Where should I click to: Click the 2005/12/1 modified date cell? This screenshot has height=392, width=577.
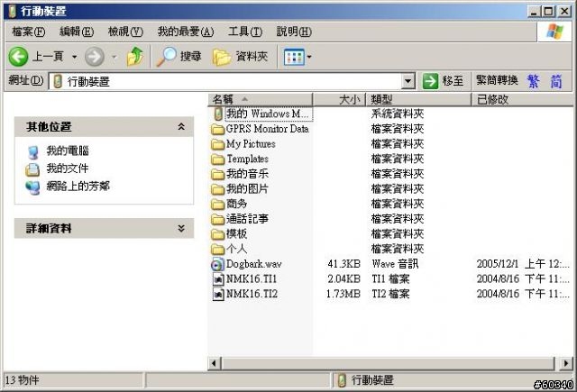pos(523,264)
